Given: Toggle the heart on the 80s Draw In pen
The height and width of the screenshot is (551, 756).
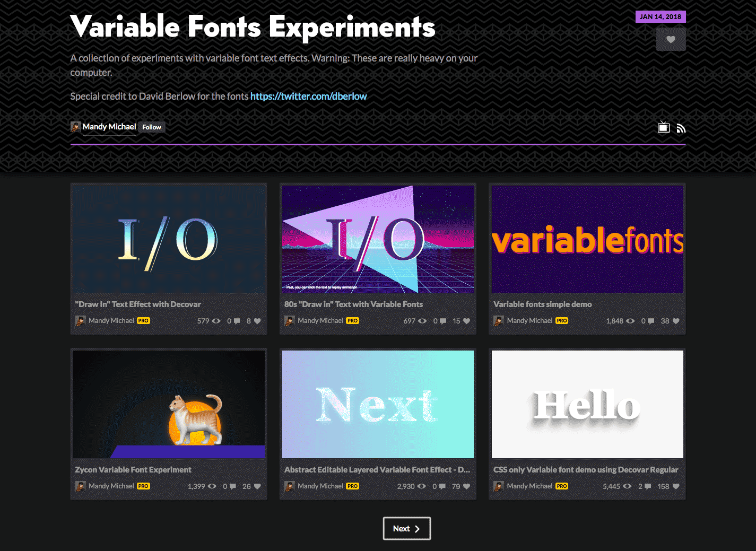Looking at the screenshot, I should [x=465, y=321].
